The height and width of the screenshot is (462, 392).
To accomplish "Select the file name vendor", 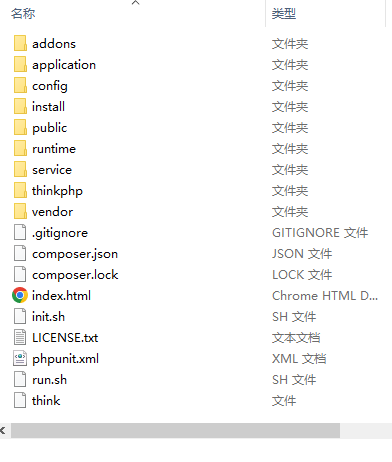I will 53,212.
